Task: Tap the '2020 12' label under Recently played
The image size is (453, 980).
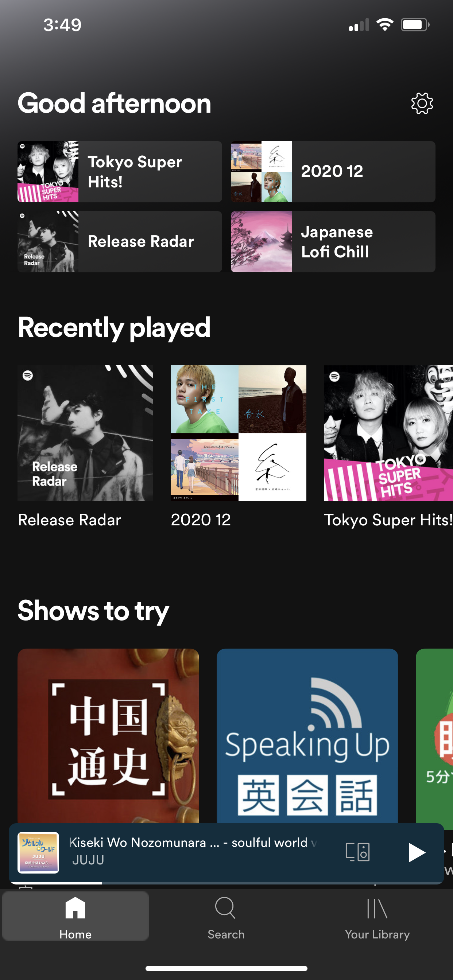Action: (201, 520)
